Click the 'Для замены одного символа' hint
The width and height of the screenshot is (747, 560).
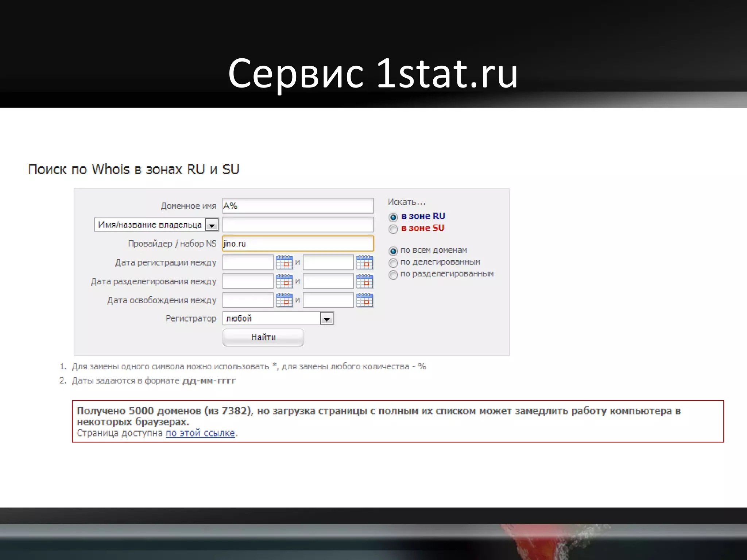click(249, 366)
